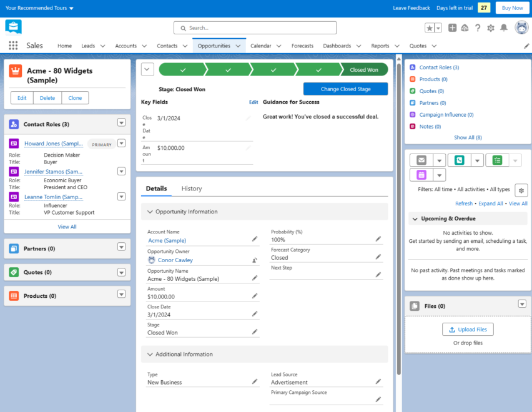Open the Forecasts navigation tab
This screenshot has height=412, width=532.
click(302, 46)
